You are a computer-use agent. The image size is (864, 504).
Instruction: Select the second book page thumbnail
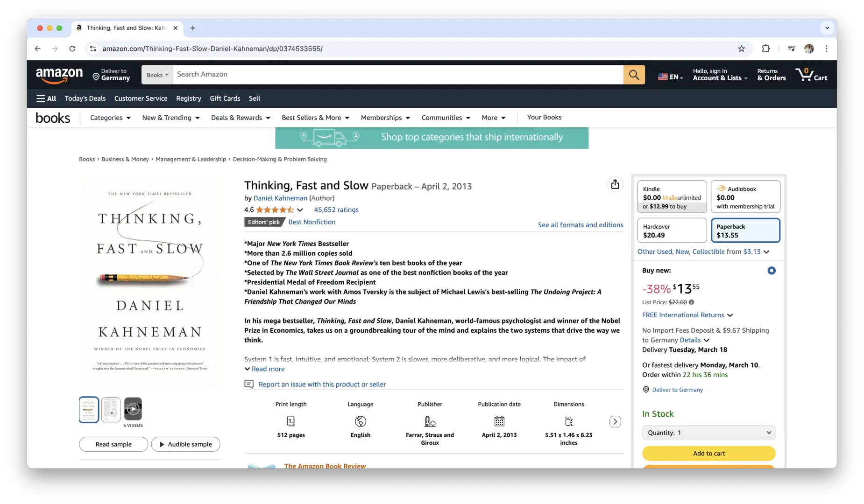click(x=111, y=410)
